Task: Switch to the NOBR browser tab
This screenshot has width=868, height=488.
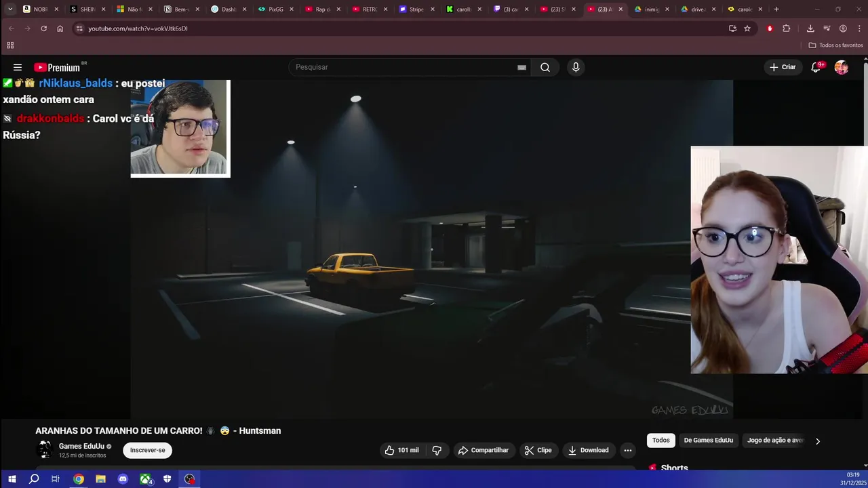Action: pos(41,9)
